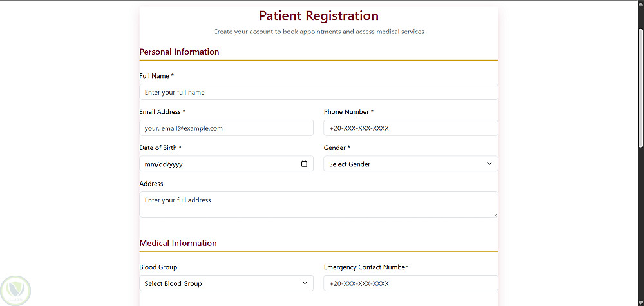
Task: Click the Patient Registration heading
Action: click(319, 15)
